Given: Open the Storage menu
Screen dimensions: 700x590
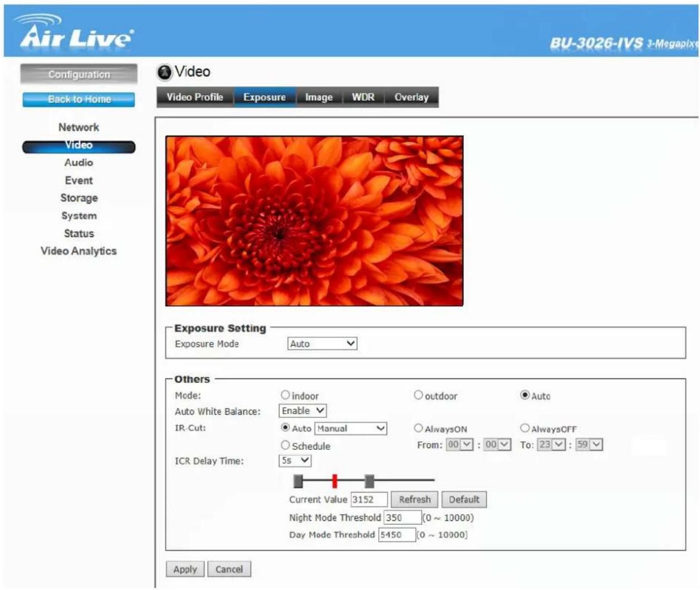Looking at the screenshot, I should point(79,198).
